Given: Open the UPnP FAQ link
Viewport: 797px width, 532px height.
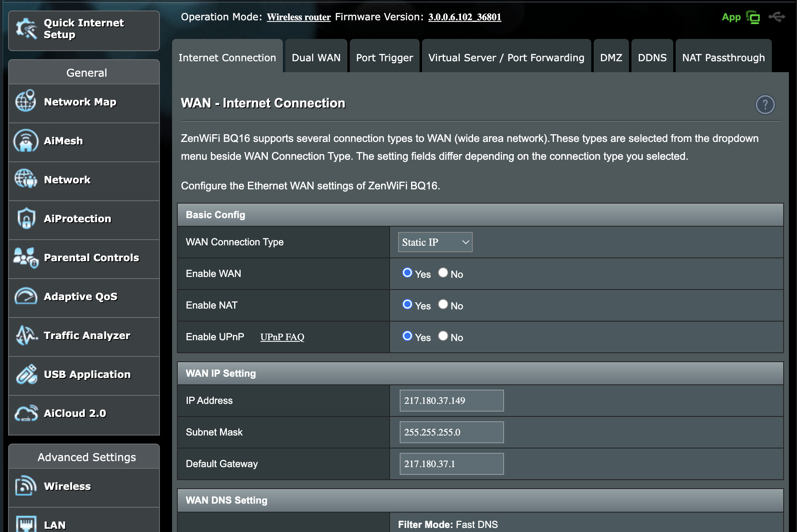Looking at the screenshot, I should coord(282,337).
